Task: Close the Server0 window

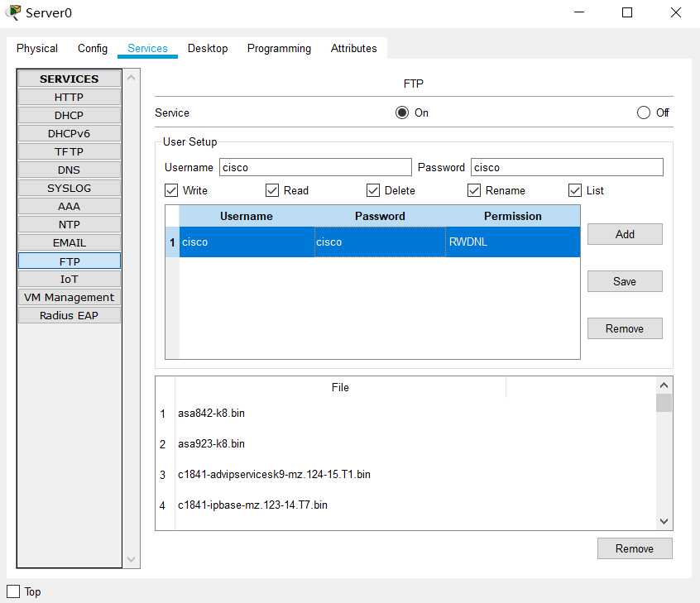Action: click(x=676, y=12)
